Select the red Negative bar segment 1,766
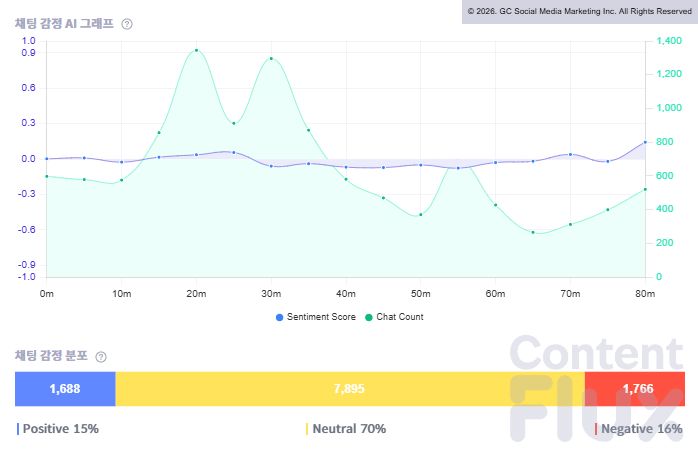Viewport: 698px width, 457px height. (x=636, y=389)
